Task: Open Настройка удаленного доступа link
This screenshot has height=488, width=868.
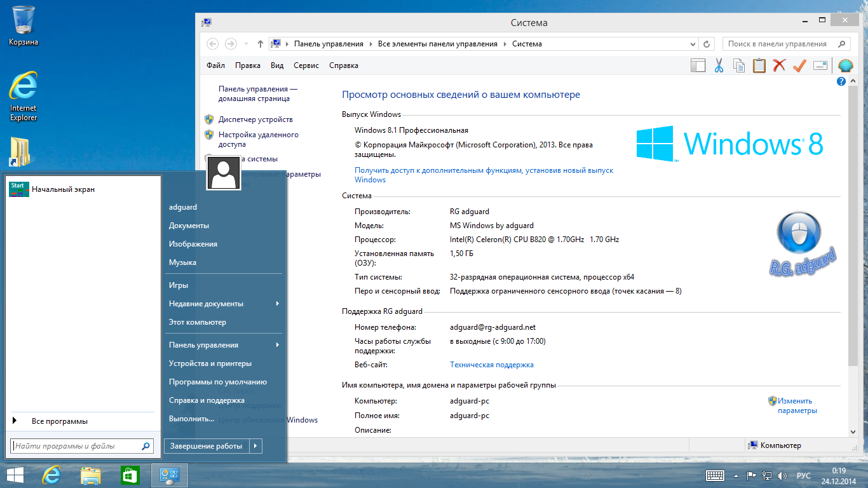Action: (258, 139)
